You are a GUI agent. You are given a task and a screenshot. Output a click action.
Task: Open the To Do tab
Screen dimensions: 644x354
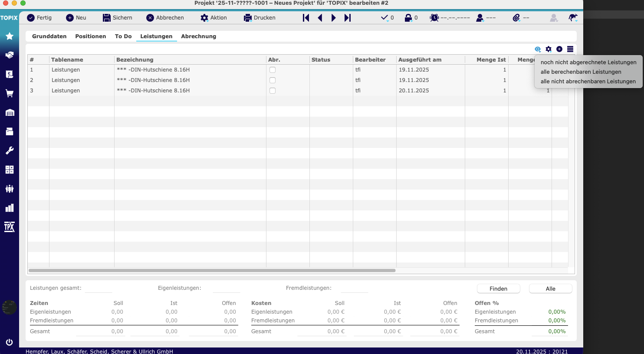click(x=123, y=36)
